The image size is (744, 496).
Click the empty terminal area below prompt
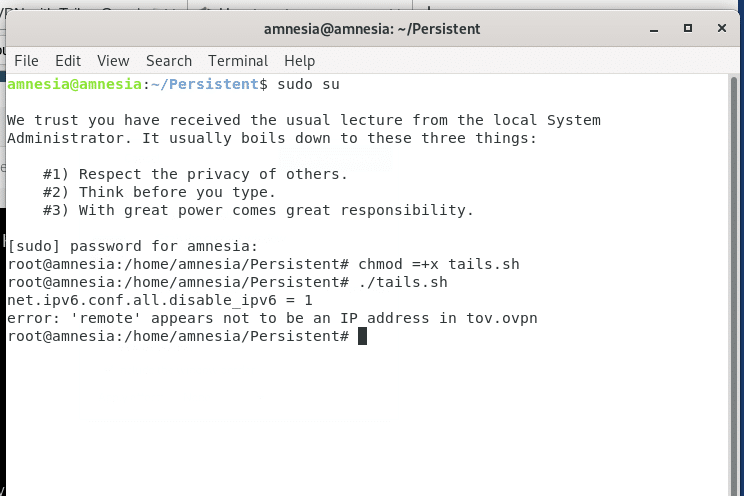[x=365, y=420]
